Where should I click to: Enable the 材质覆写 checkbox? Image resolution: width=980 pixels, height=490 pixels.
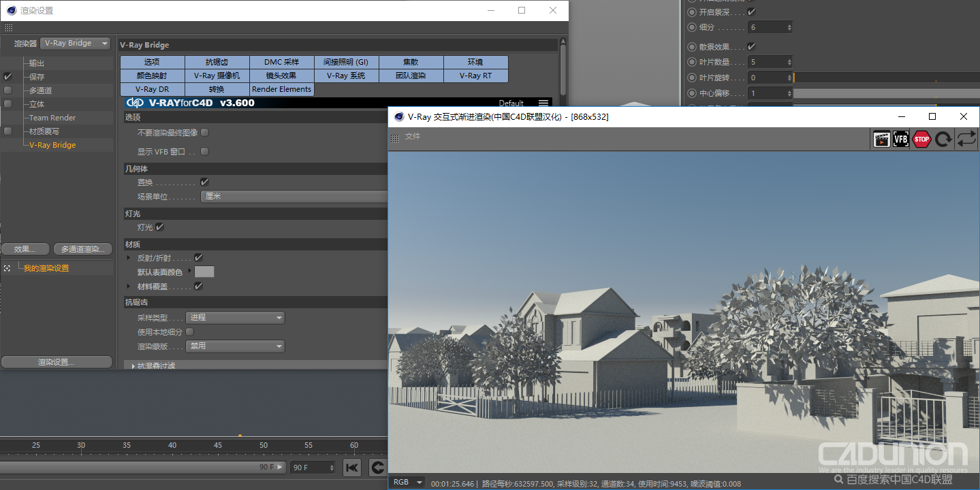7,131
